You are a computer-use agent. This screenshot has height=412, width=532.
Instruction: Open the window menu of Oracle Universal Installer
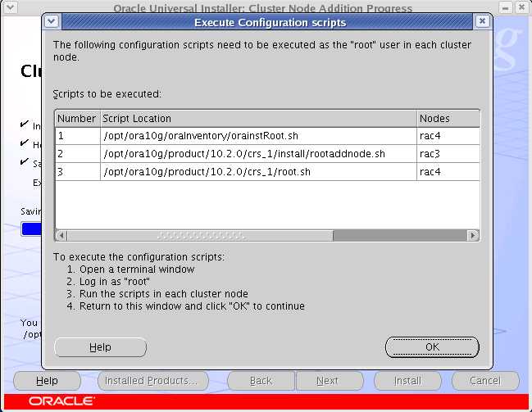tap(10, 7)
